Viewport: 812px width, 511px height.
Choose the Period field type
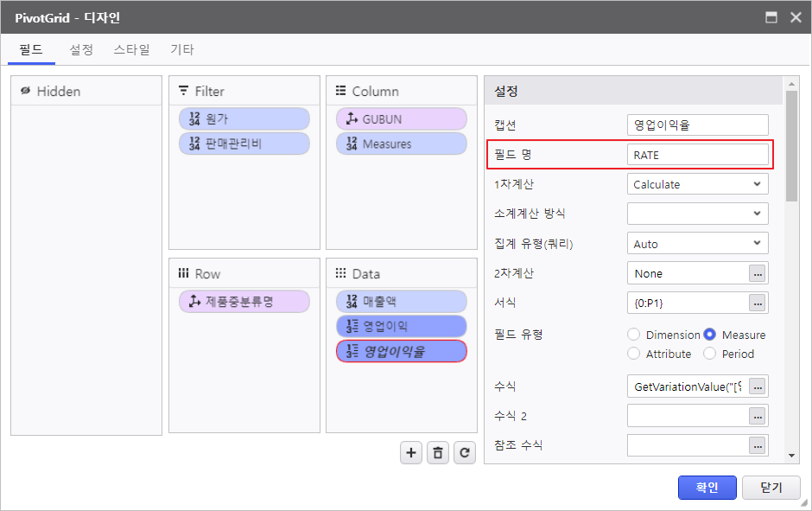click(709, 354)
